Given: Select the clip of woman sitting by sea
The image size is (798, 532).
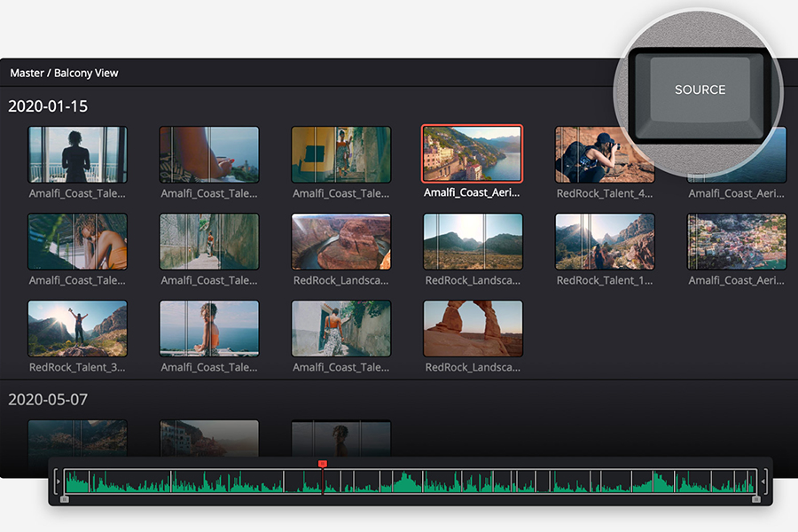Looking at the screenshot, I should point(209,328).
